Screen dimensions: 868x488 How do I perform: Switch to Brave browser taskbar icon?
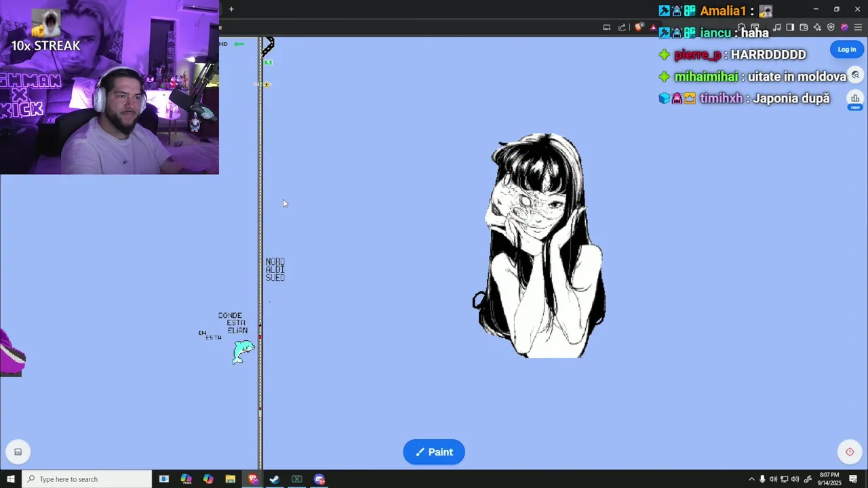[x=253, y=479]
